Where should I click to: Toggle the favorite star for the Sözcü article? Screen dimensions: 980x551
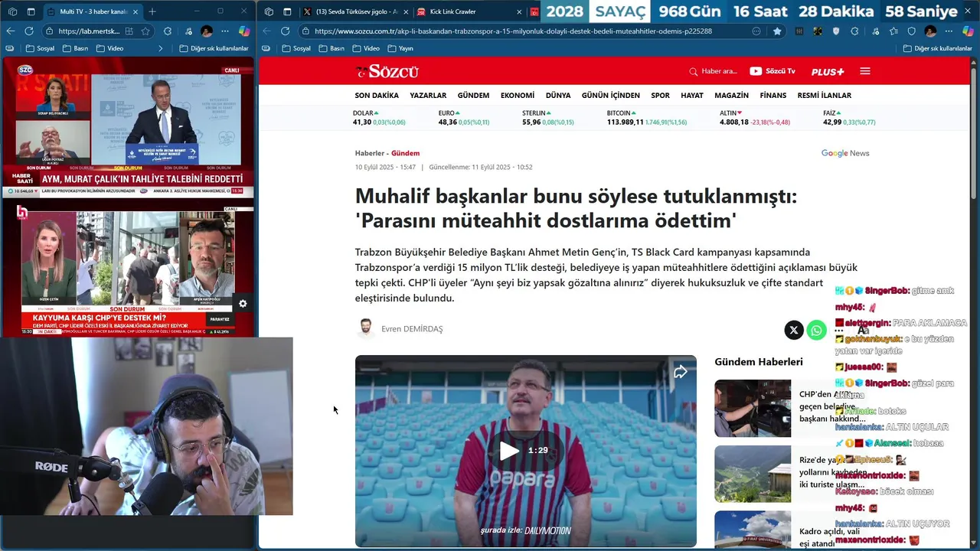[777, 31]
